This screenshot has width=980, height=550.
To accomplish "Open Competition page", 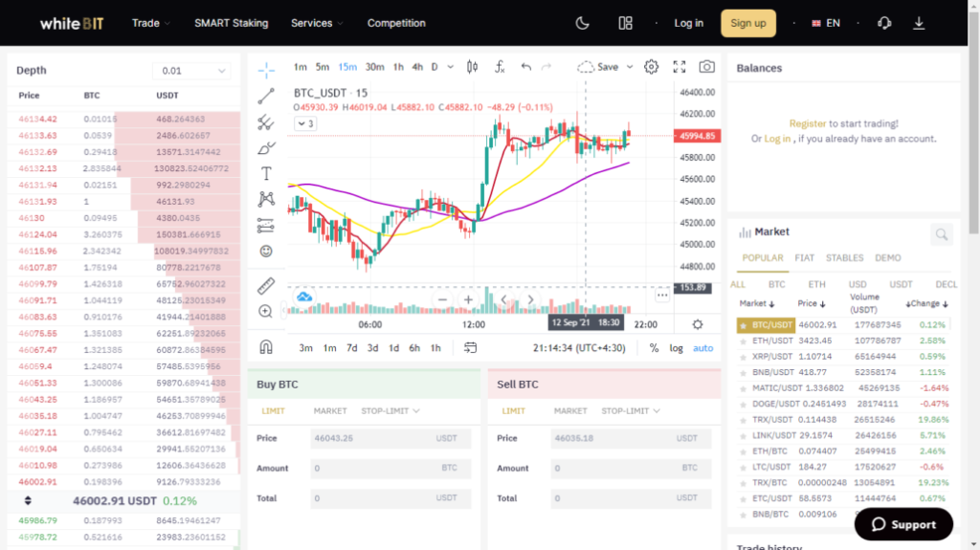I will (x=396, y=23).
